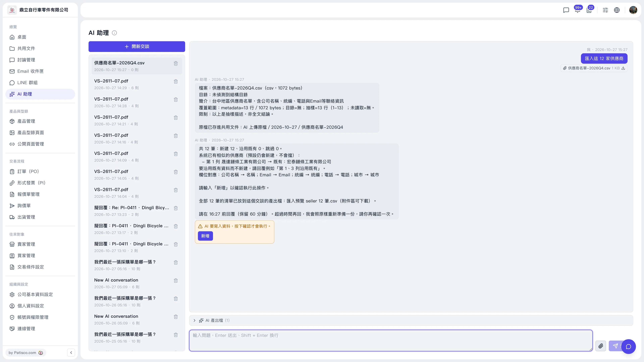Click the 鼎立自行車零件有限公司 company logo
This screenshot has height=362, width=644.
[12, 10]
